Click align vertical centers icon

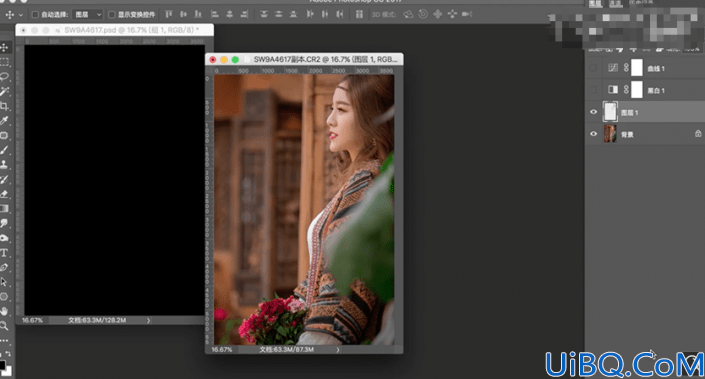coord(183,14)
